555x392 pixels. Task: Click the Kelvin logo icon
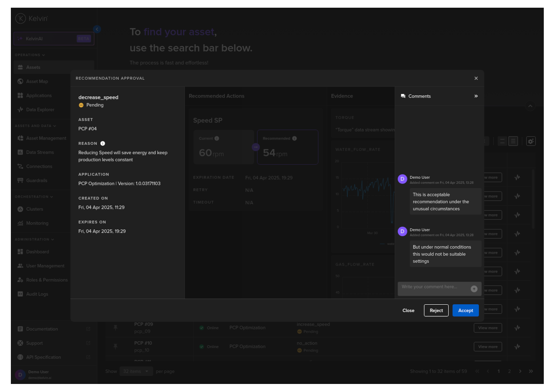tap(21, 19)
